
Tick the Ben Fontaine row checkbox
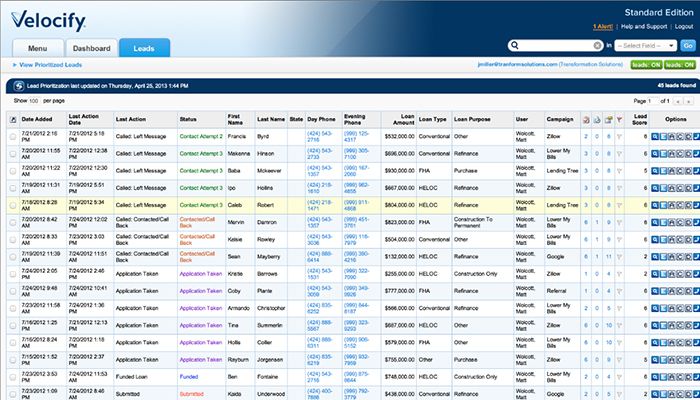[13, 377]
